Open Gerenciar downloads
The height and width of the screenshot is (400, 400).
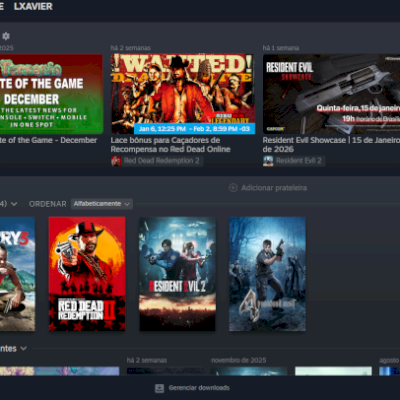(192, 388)
